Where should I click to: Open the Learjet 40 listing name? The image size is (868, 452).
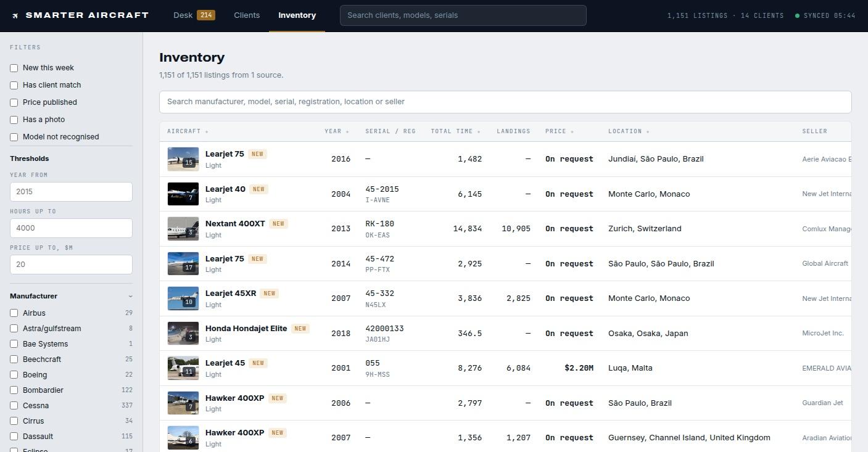point(225,189)
